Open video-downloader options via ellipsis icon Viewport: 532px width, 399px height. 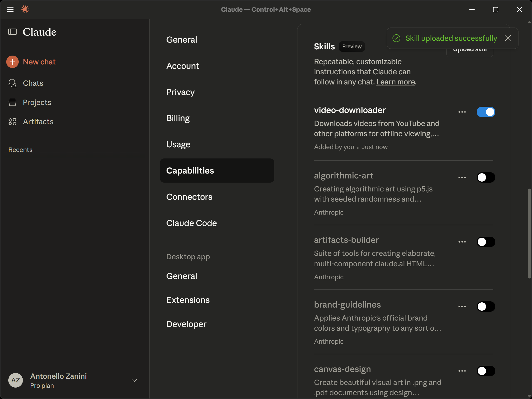[462, 112]
